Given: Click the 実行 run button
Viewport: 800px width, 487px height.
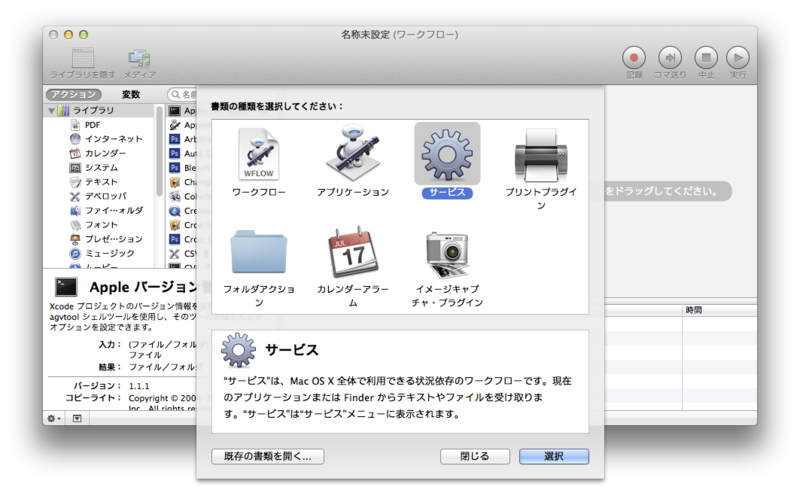Looking at the screenshot, I should 738,58.
